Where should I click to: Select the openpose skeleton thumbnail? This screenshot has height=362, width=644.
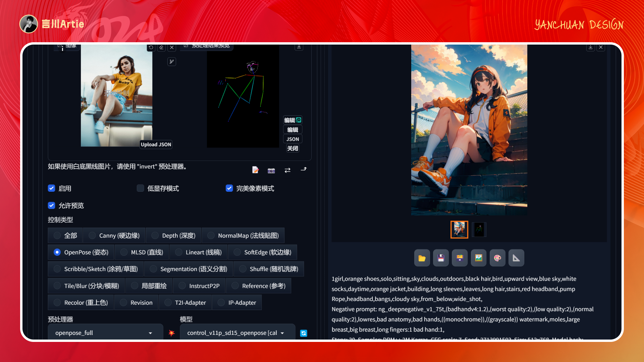[x=479, y=229]
